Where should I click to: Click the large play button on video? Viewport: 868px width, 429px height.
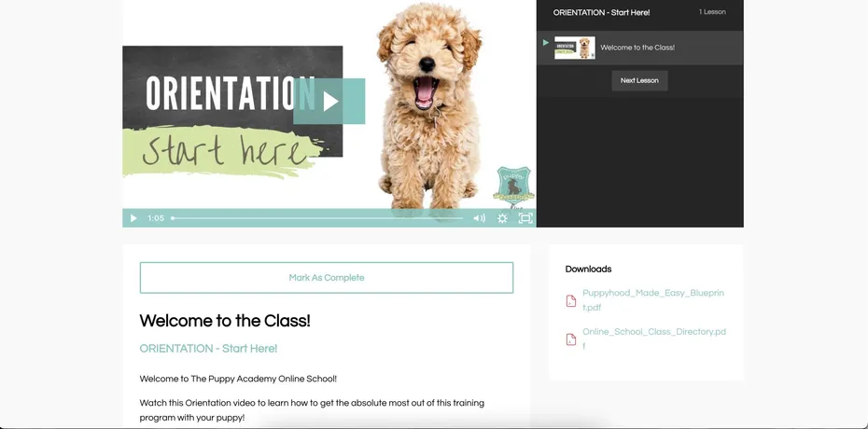click(329, 101)
